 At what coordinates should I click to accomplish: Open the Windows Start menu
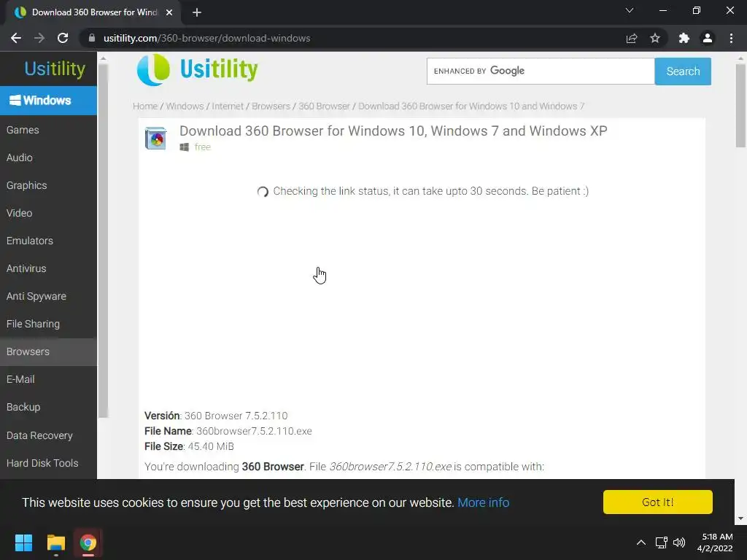pos(23,542)
